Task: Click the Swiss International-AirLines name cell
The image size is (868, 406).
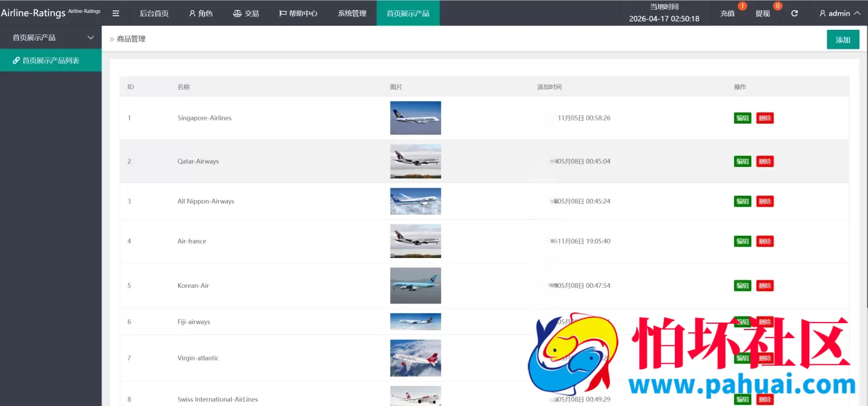Action: [218, 399]
